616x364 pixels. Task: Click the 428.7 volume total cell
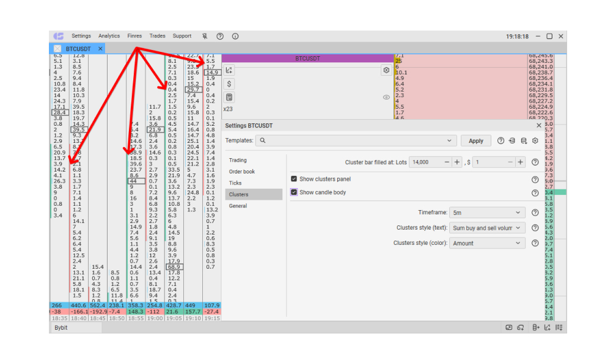coord(174,305)
